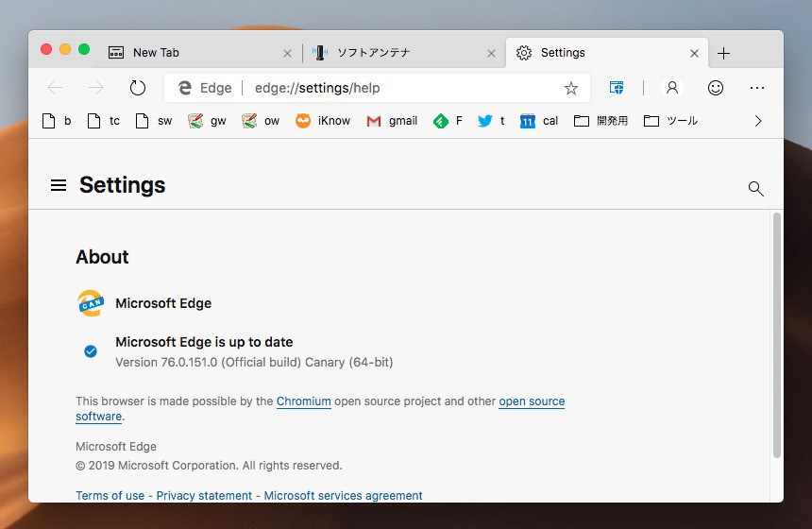812x529 pixels.
Task: Click the 2019 Microsoft Corporation copyright text
Action: [209, 466]
